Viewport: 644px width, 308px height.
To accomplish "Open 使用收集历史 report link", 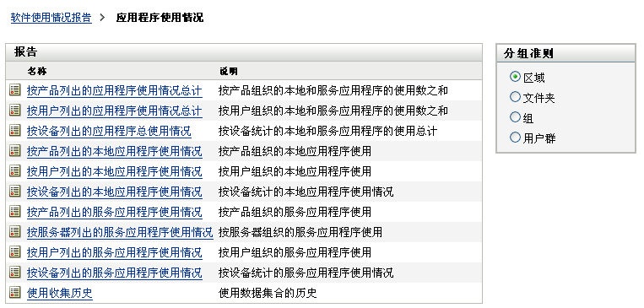I will [60, 293].
